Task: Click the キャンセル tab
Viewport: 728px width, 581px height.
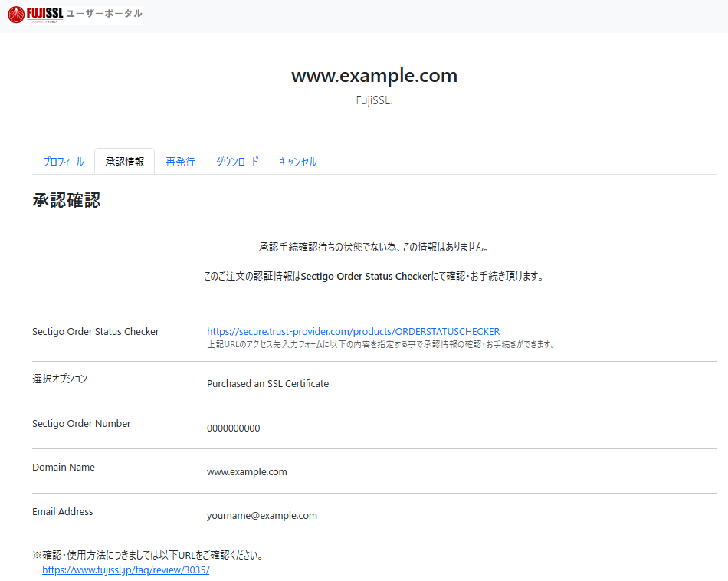Action: pos(297,161)
